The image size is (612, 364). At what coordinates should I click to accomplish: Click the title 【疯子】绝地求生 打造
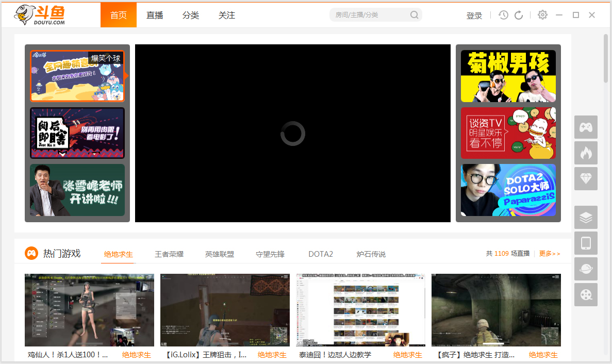475,355
